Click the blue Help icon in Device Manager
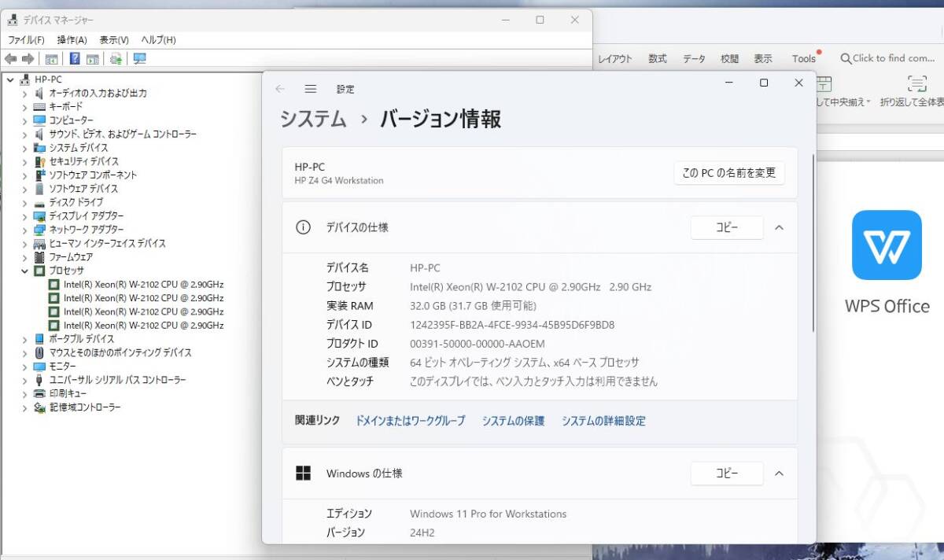 click(x=75, y=59)
